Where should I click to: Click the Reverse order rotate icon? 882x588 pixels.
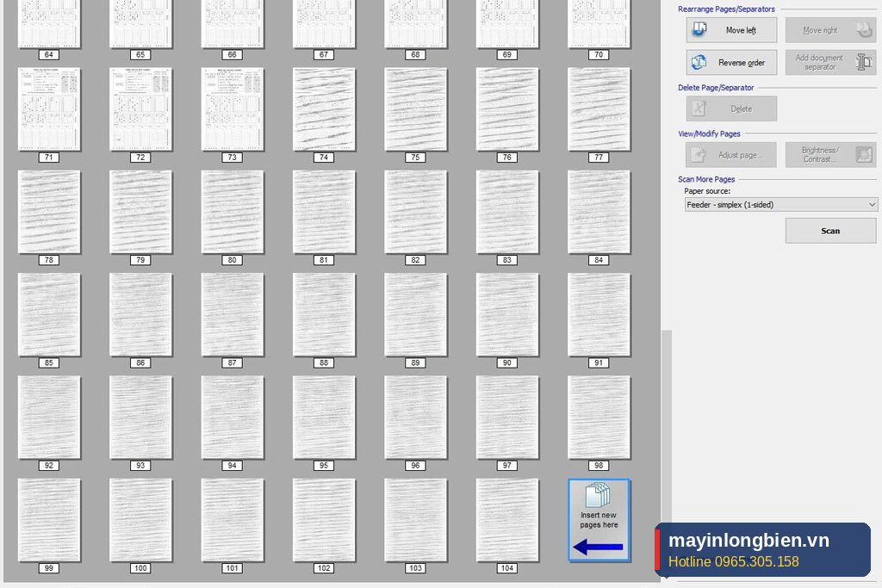699,62
